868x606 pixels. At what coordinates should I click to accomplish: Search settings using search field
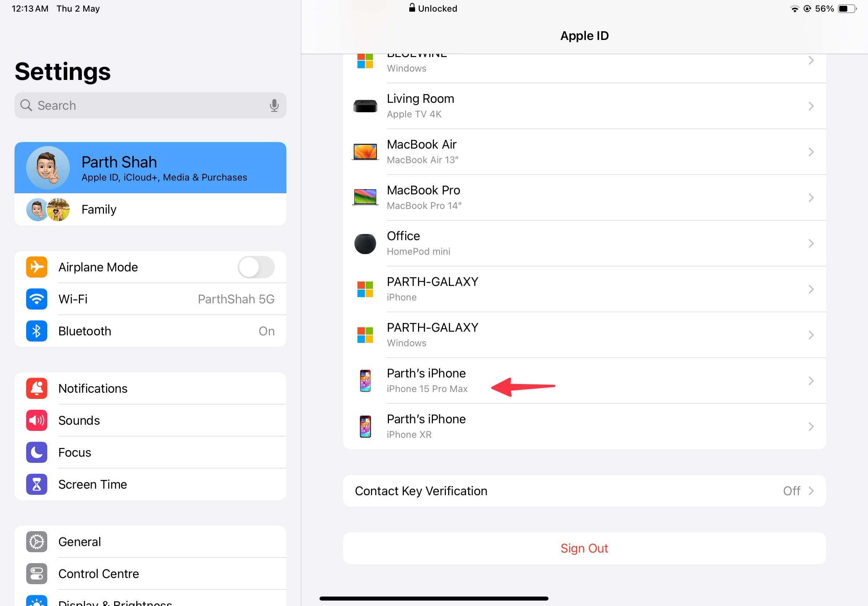pyautogui.click(x=150, y=105)
